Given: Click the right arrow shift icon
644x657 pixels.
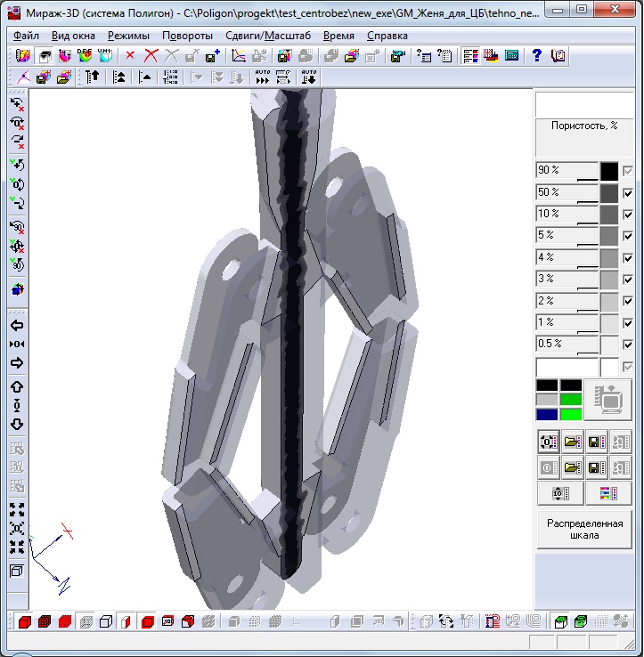Looking at the screenshot, I should pyautogui.click(x=16, y=363).
